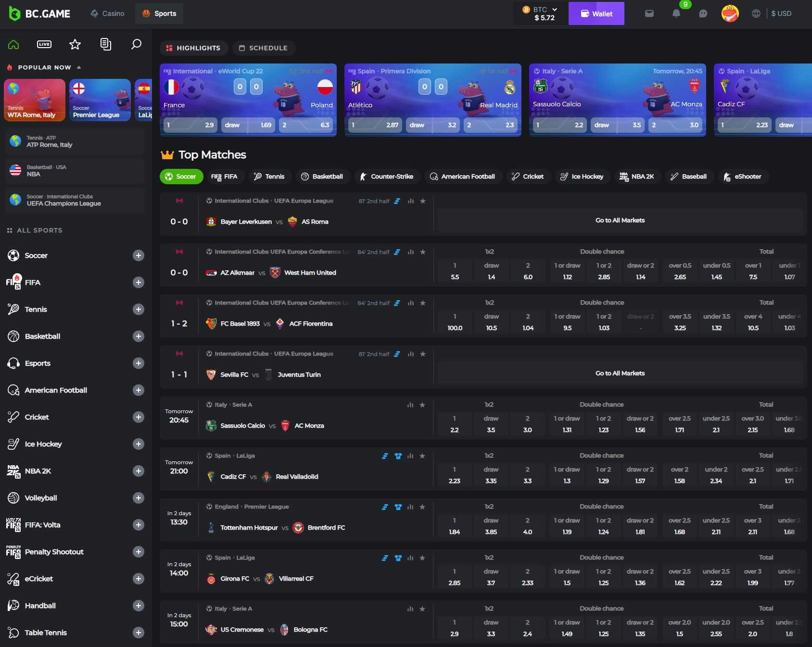This screenshot has height=647, width=812.
Task: Favorite the Tottenham vs Brentford match
Action: [x=422, y=507]
